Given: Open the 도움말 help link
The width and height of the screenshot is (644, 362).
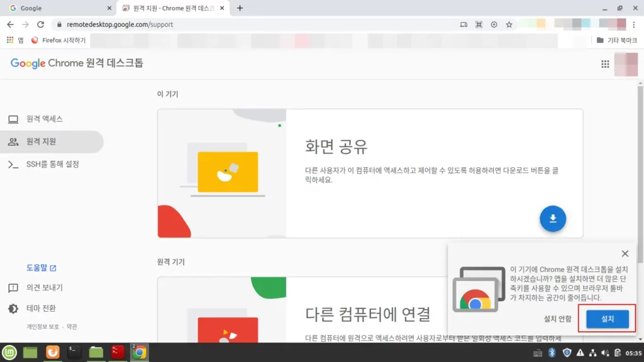Looking at the screenshot, I should click(x=41, y=268).
